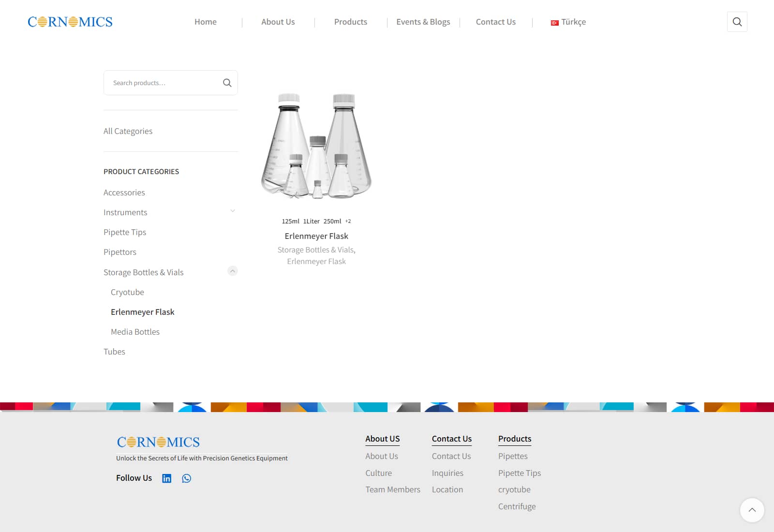Open the Erlenmeyer Flask product image
Screen dimensions: 774x532
pos(316,145)
